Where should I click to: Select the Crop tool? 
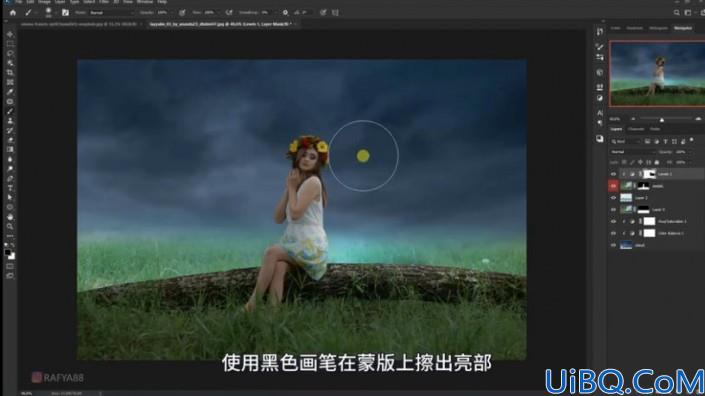pos(10,72)
